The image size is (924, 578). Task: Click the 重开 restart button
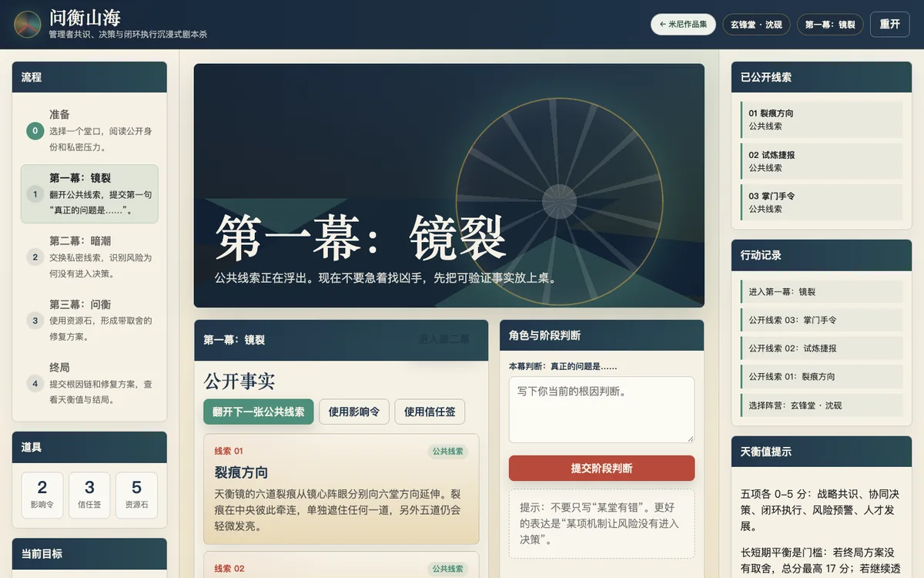(889, 24)
